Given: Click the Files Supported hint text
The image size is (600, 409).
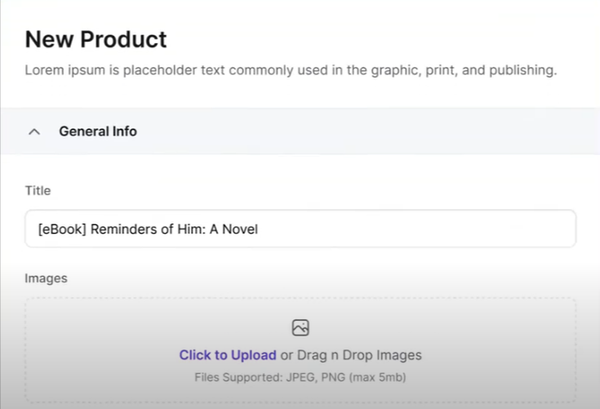Looking at the screenshot, I should click(x=300, y=377).
